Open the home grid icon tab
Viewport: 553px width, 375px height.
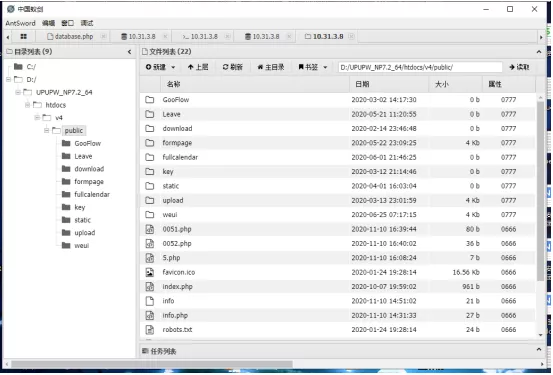[x=24, y=36]
